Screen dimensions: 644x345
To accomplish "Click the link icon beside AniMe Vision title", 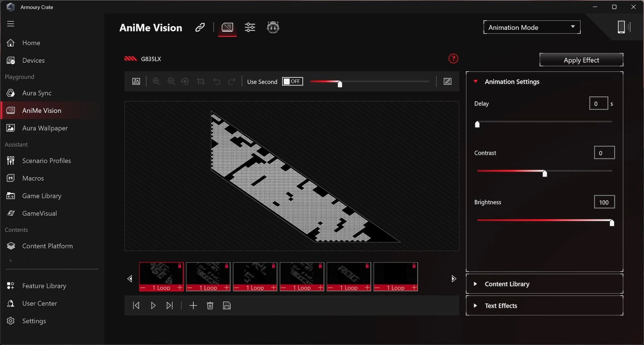I will coord(200,27).
